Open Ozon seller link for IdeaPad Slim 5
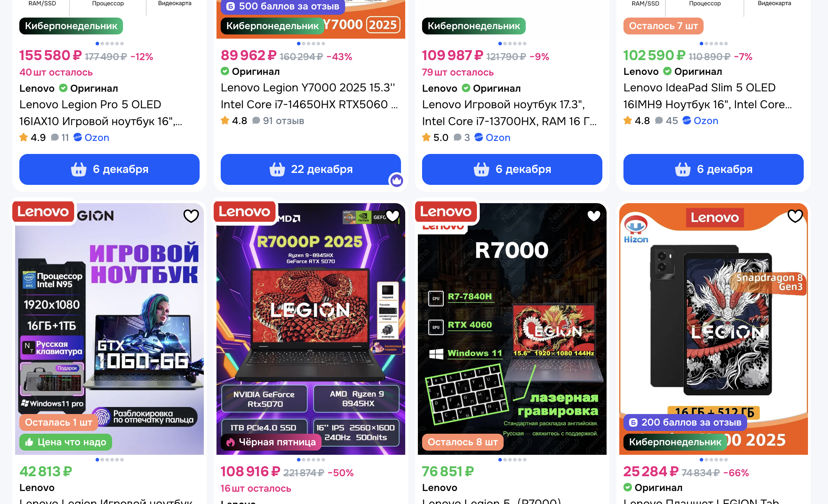This screenshot has height=504, width=828. click(700, 121)
